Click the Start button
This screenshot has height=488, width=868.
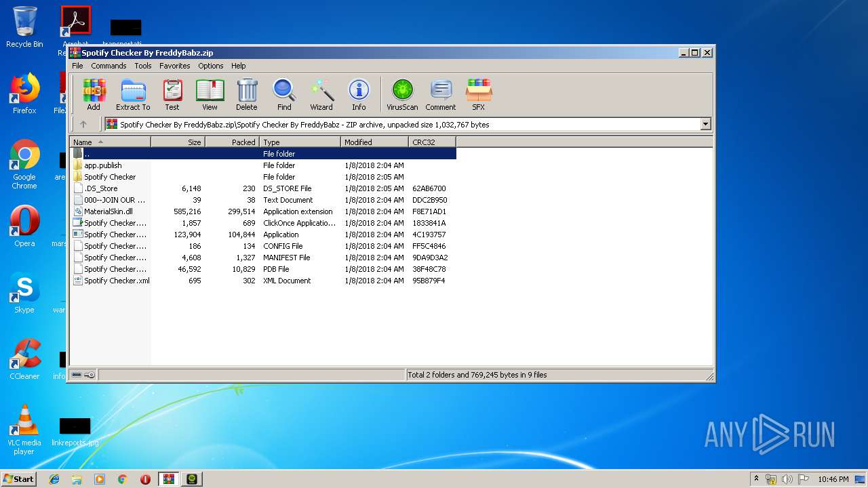click(18, 479)
